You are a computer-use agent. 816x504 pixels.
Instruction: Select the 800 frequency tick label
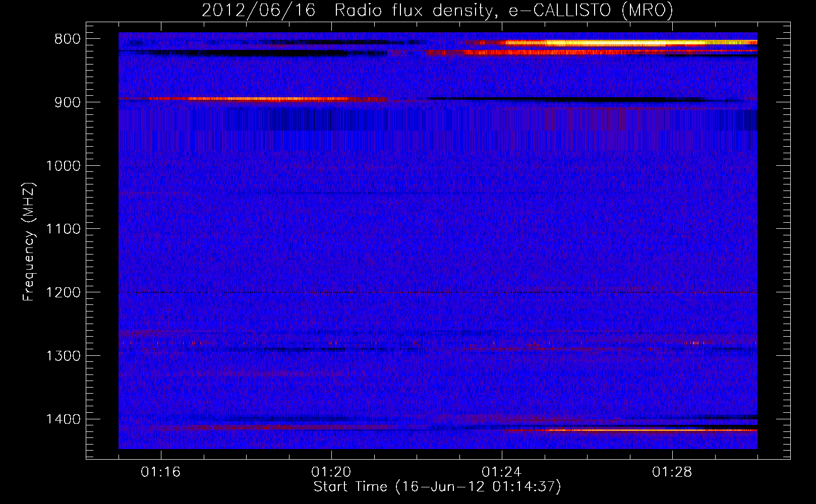point(67,39)
